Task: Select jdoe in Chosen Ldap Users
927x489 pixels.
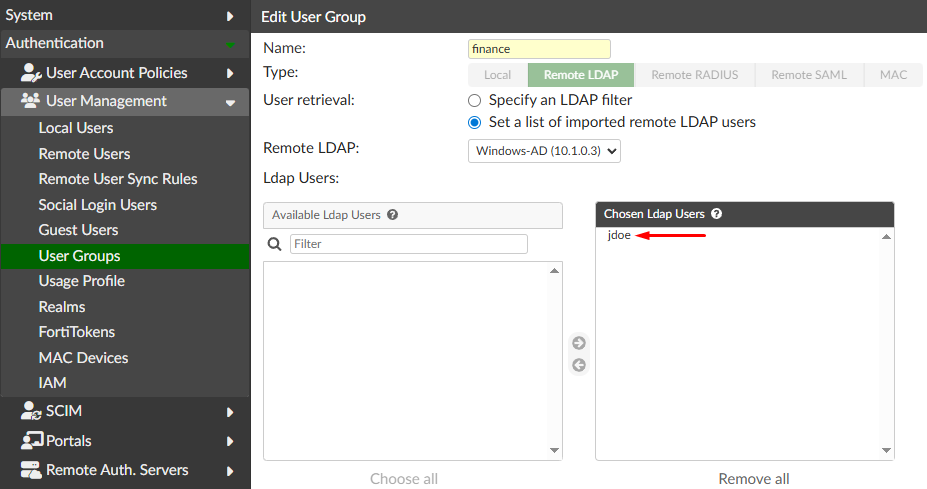Action: [619, 235]
